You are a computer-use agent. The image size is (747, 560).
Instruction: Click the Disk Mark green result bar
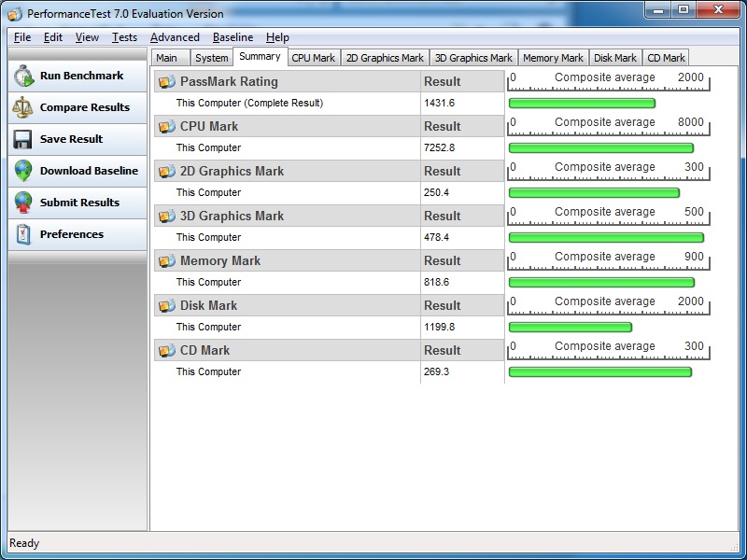(x=571, y=328)
